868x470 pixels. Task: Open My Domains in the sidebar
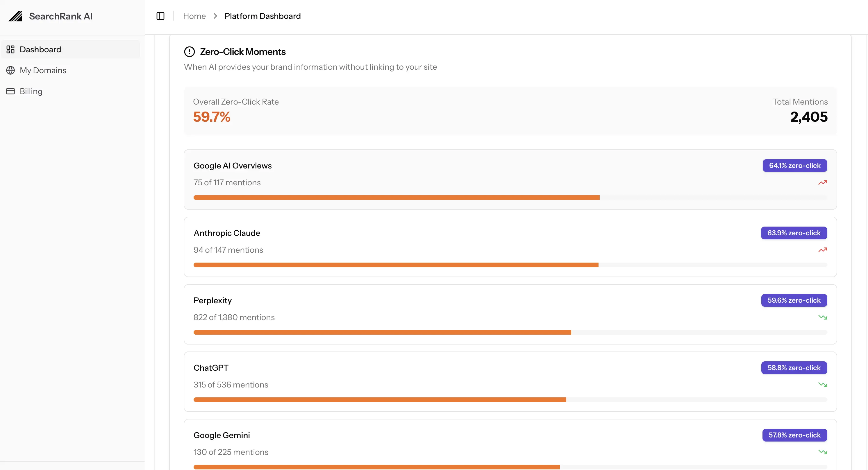point(43,70)
